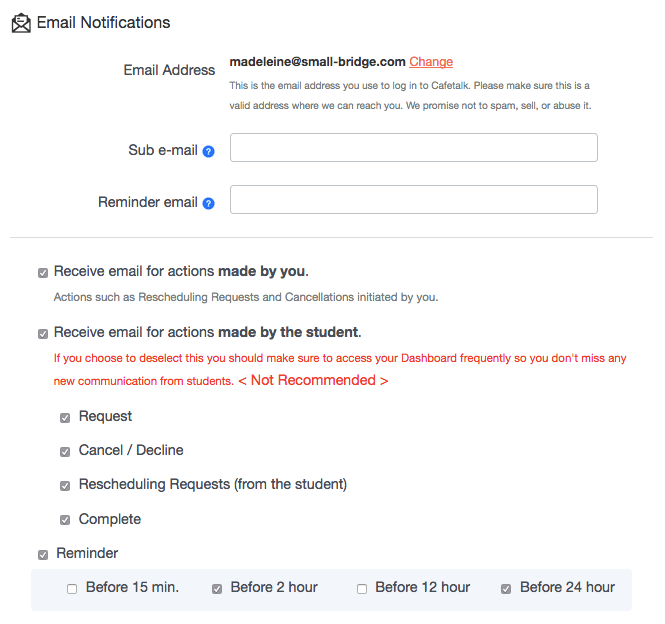Open the Sub e-mail help icon
This screenshot has height=624, width=665.
(208, 151)
